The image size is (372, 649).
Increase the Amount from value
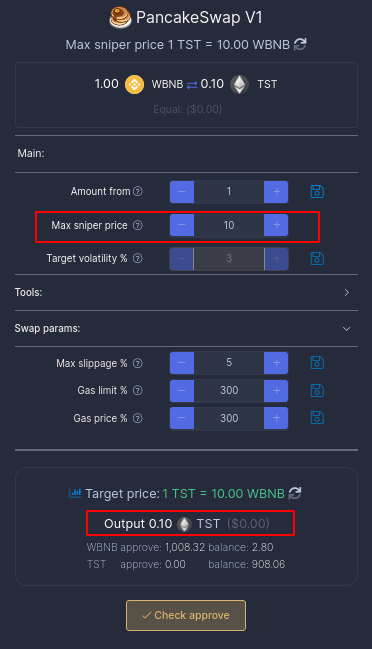(276, 192)
